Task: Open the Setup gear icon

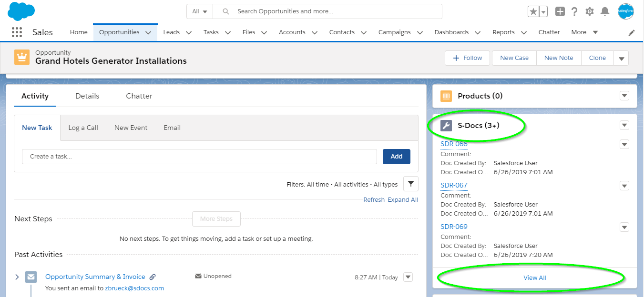Action: coord(590,11)
